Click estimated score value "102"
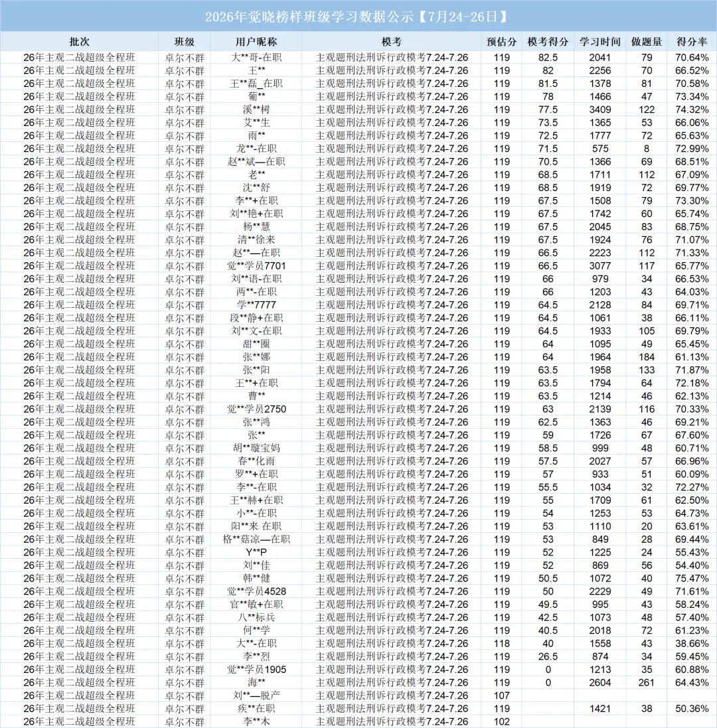 [x=501, y=721]
